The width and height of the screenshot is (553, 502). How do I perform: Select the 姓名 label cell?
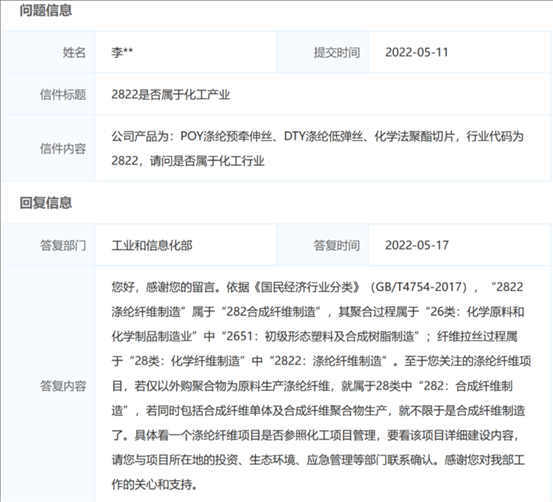point(49,52)
